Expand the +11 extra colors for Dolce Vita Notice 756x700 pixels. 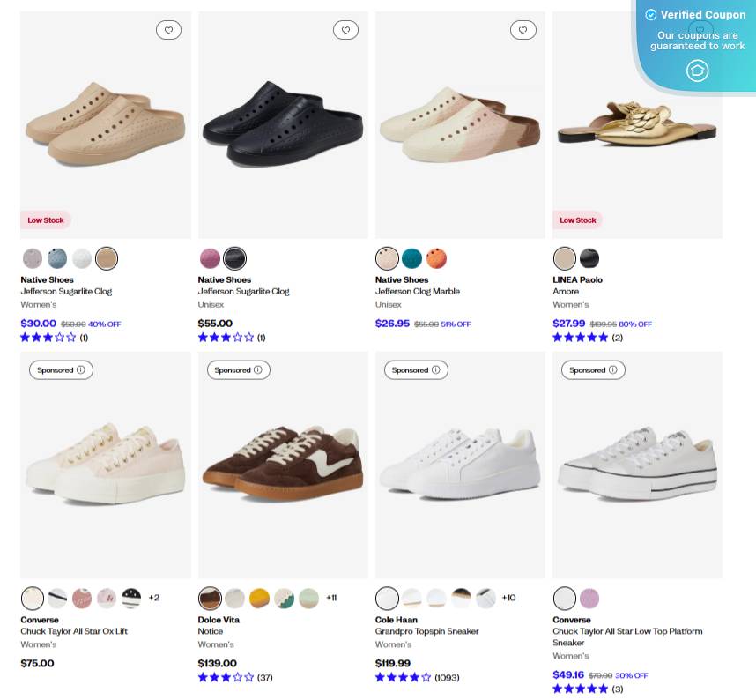[331, 598]
